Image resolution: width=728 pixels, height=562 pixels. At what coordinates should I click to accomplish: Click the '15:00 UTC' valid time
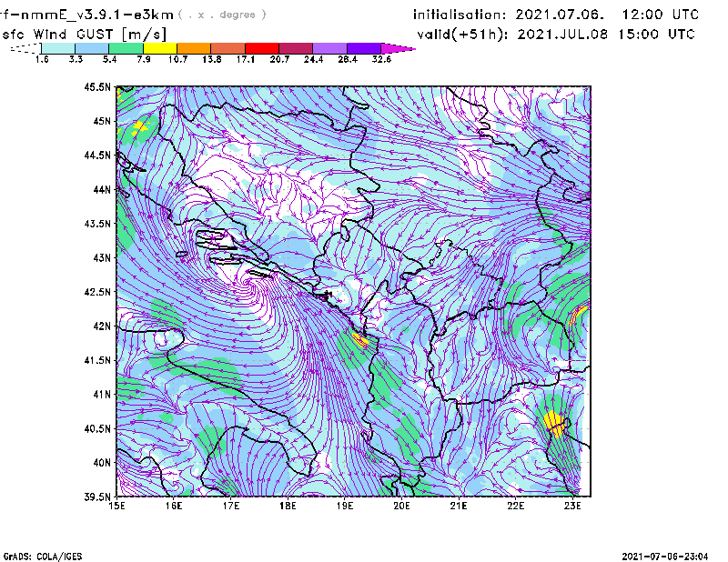click(x=656, y=35)
